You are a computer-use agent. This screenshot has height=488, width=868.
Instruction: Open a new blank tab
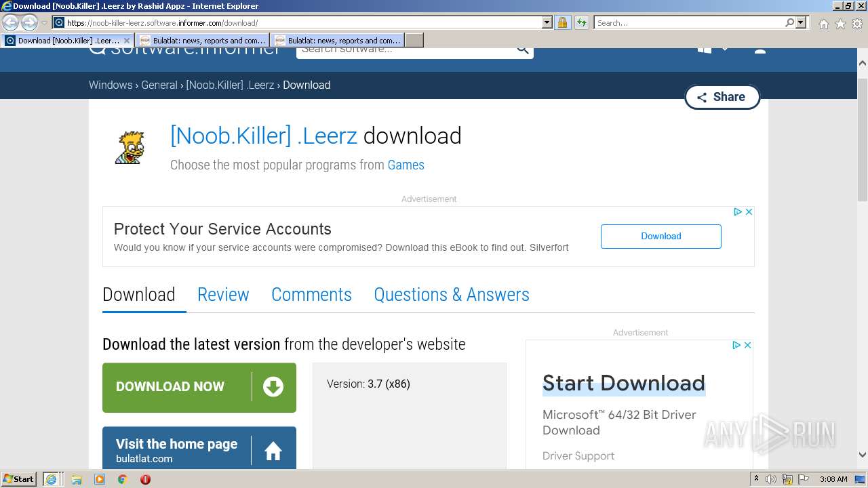point(414,41)
